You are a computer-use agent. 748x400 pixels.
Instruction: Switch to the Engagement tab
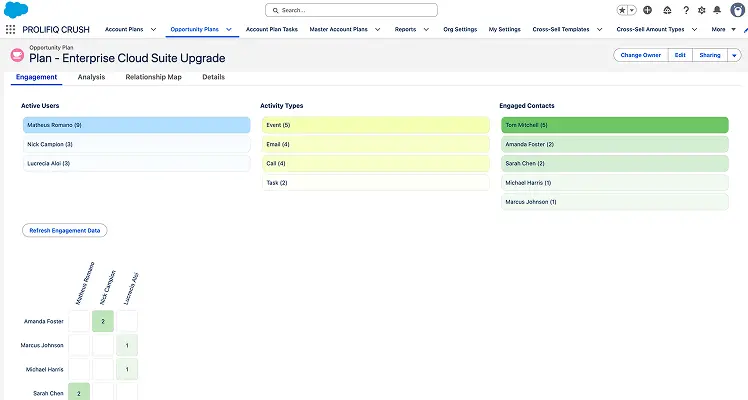(x=36, y=77)
